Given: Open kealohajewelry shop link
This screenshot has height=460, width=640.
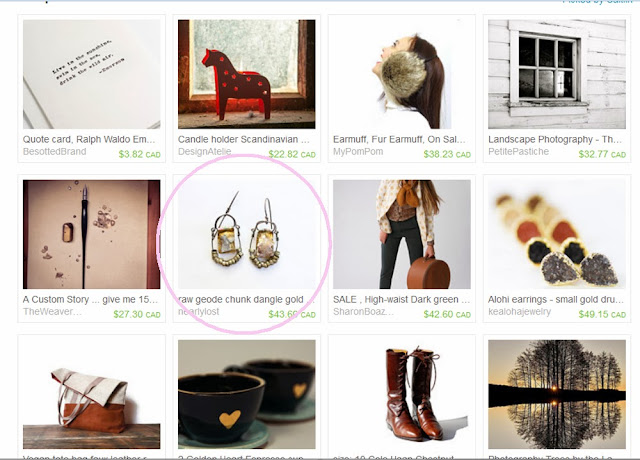Looking at the screenshot, I should point(519,312).
